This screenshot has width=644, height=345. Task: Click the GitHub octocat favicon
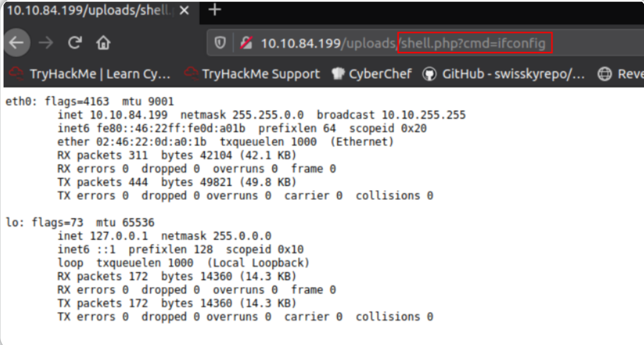click(x=429, y=74)
